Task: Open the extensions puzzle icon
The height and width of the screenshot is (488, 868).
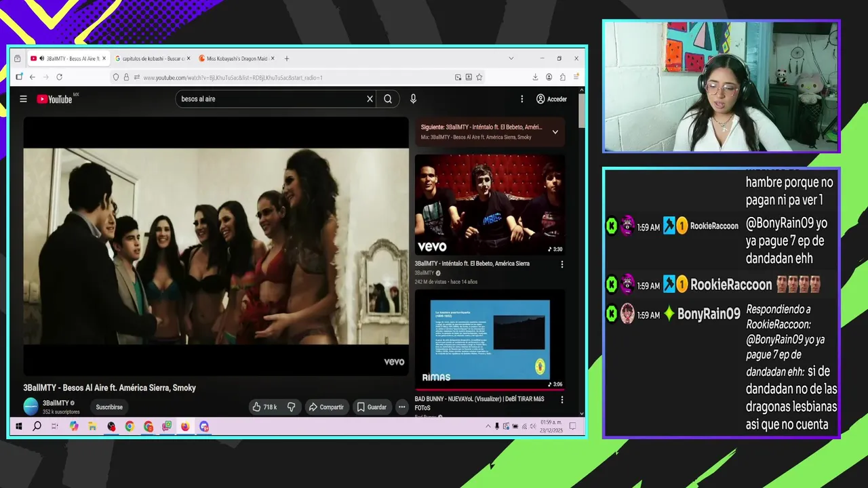Action: 563,77
